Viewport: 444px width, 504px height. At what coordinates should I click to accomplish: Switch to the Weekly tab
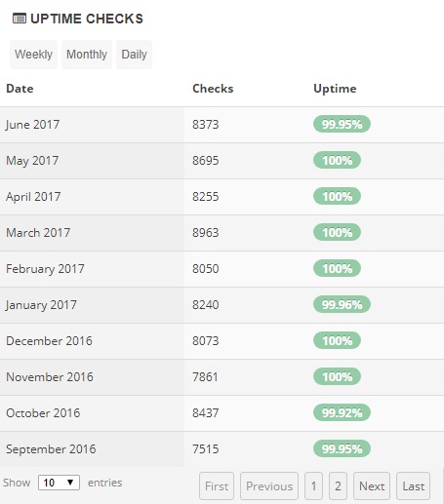pyautogui.click(x=33, y=55)
